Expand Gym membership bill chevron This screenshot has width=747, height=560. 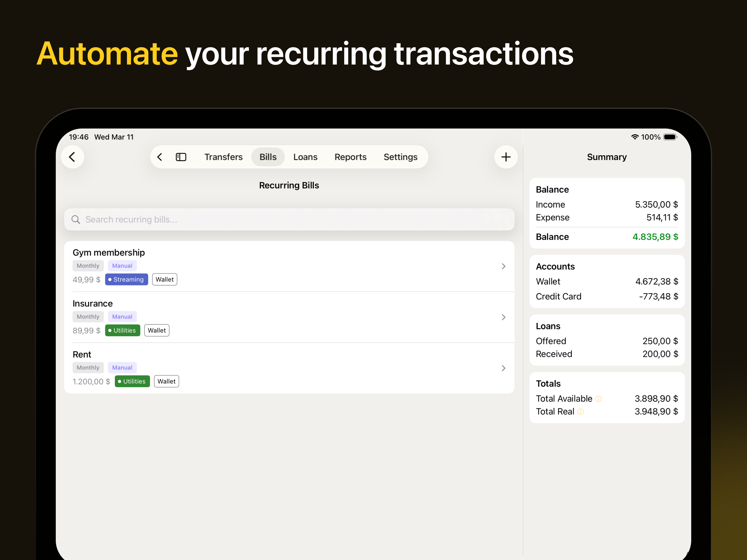(x=503, y=266)
